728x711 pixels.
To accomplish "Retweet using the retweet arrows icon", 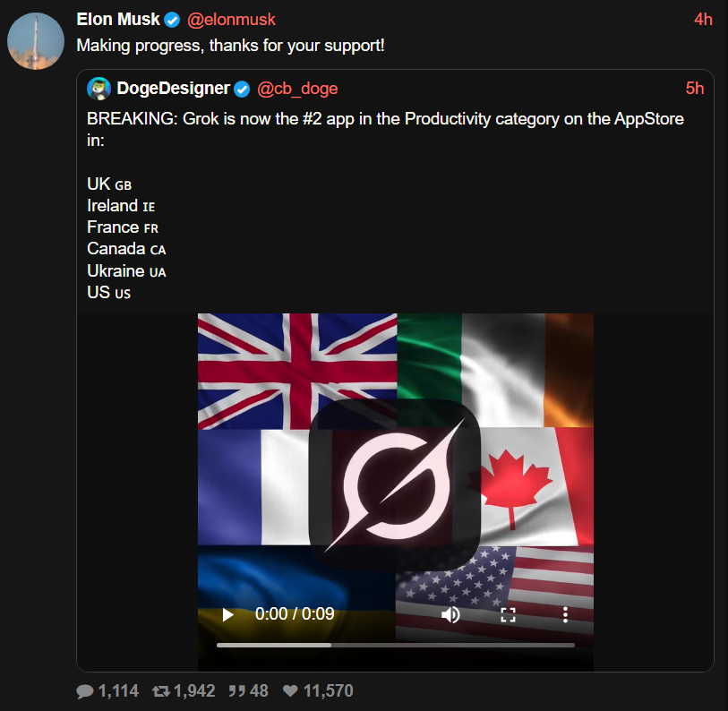I will tap(160, 691).
